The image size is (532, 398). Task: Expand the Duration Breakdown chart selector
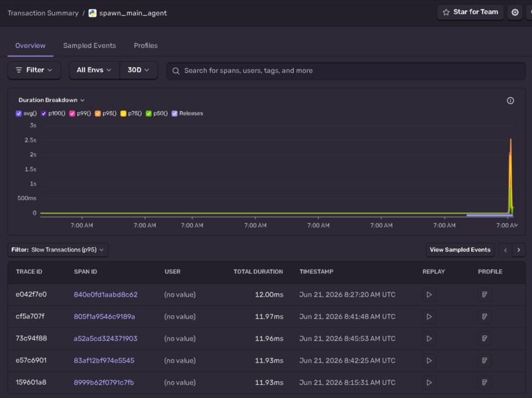pos(51,100)
